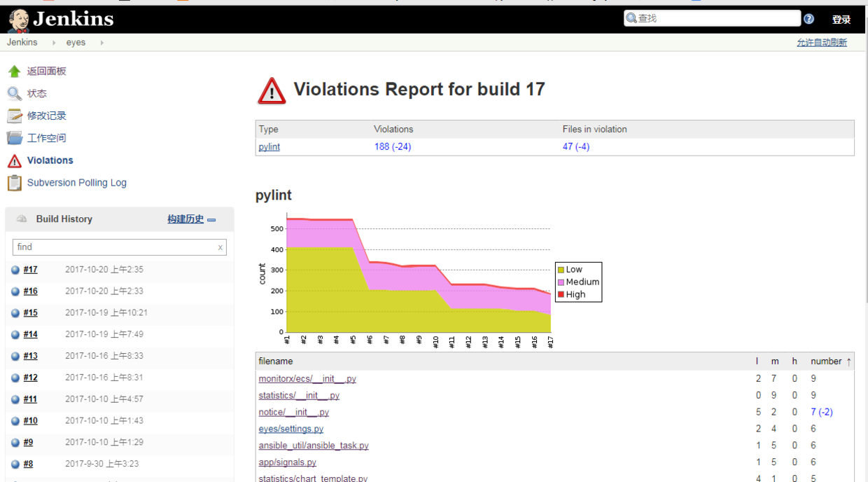
Task: Expand the eyes breadcrumb arrow menu
Action: 101,43
